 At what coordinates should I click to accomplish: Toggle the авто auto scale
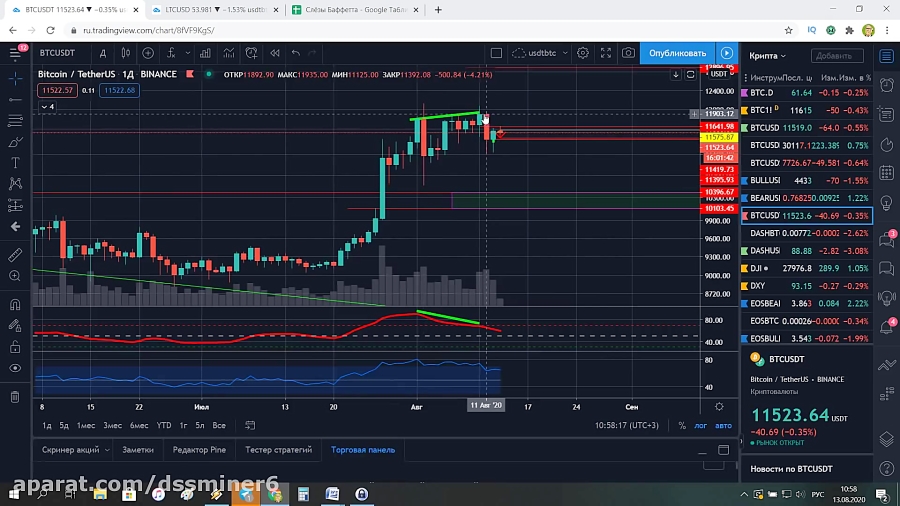tap(723, 425)
